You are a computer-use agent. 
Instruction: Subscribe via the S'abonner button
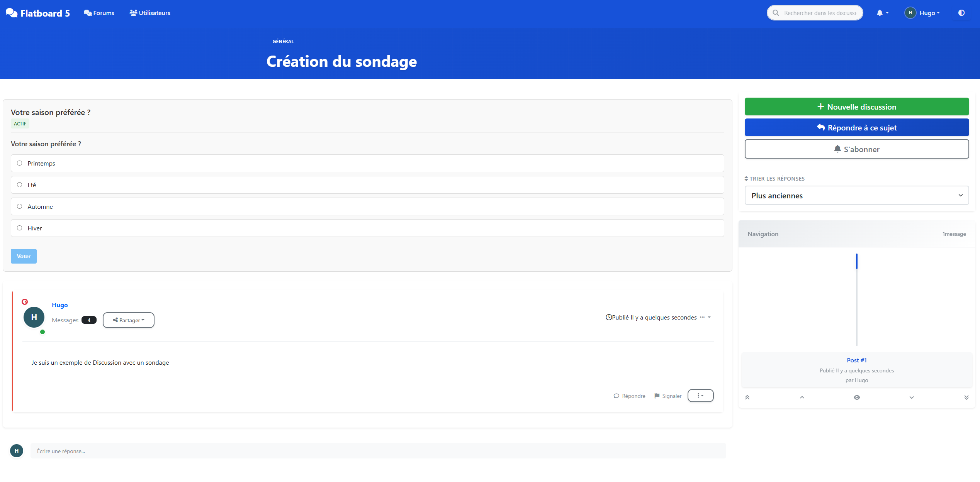[x=857, y=149]
